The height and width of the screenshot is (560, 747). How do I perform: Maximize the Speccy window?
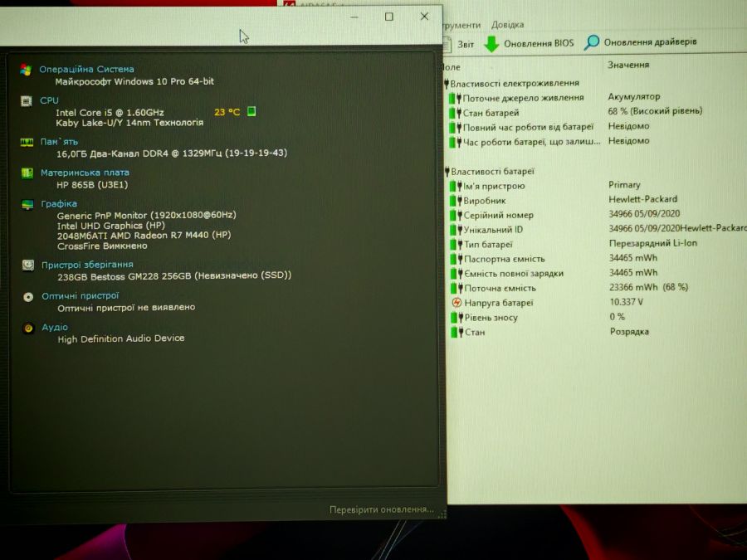pos(389,17)
